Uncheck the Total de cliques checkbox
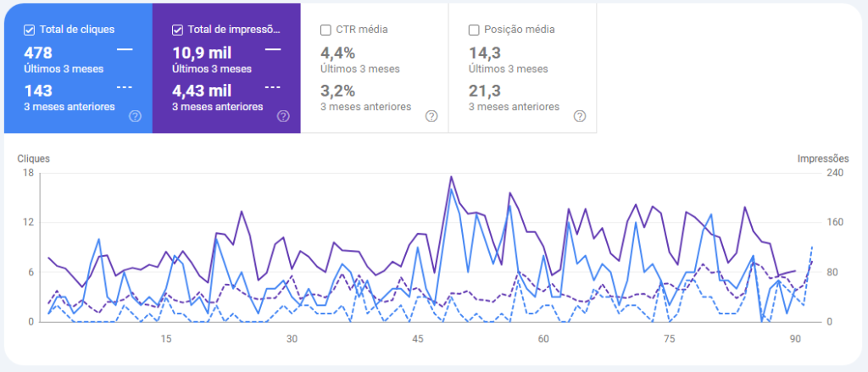The height and width of the screenshot is (372, 868). [30, 30]
